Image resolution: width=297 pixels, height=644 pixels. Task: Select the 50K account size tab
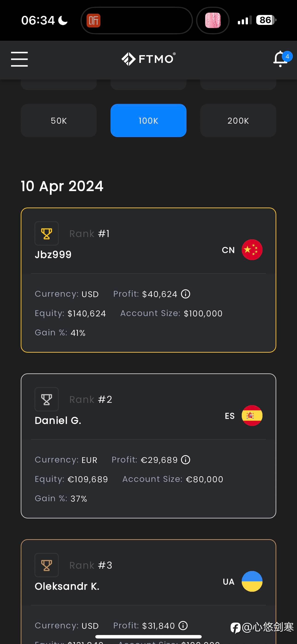point(59,120)
